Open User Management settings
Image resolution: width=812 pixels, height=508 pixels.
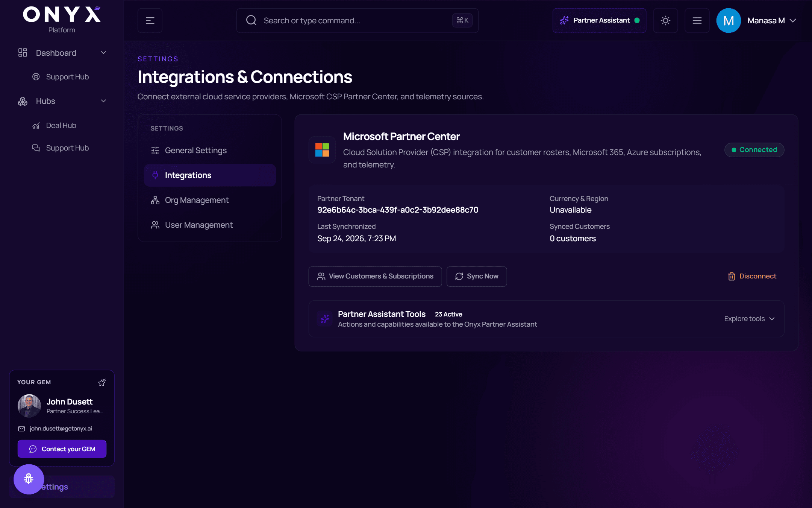[210, 225]
